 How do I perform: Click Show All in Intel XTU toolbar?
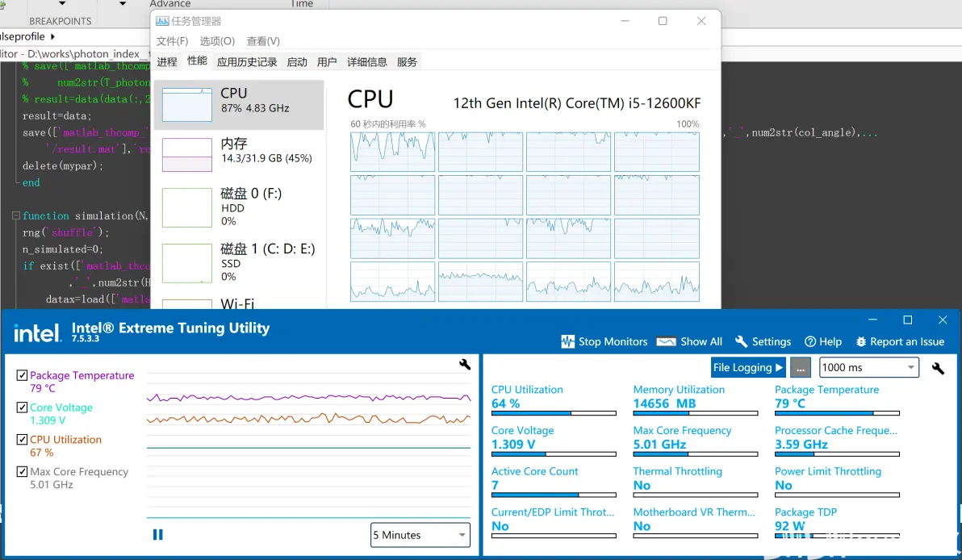689,341
